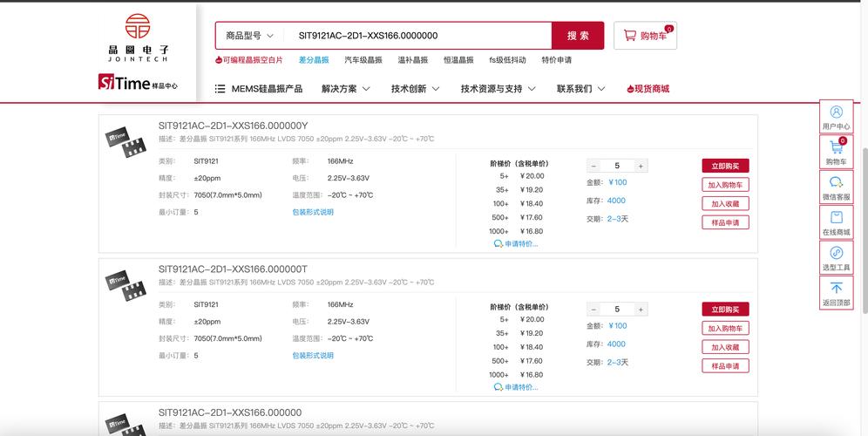Click 加入收藏 for the 000000T product
868x436 pixels.
click(725, 347)
